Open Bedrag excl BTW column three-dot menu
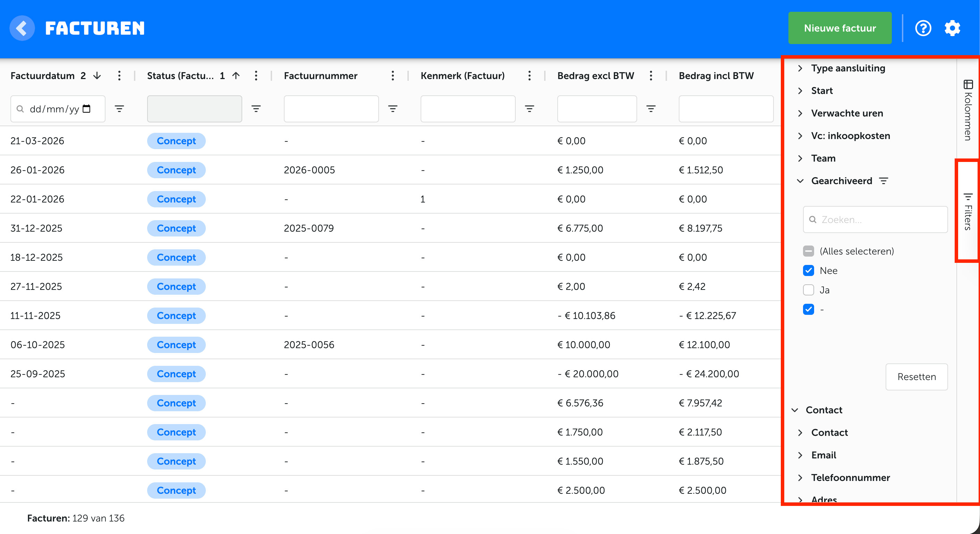 click(651, 76)
